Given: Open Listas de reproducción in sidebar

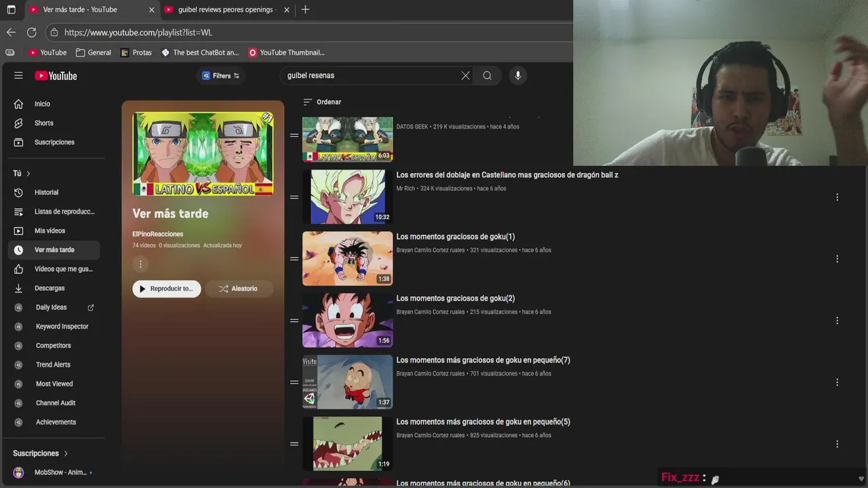Looking at the screenshot, I should pos(54,211).
